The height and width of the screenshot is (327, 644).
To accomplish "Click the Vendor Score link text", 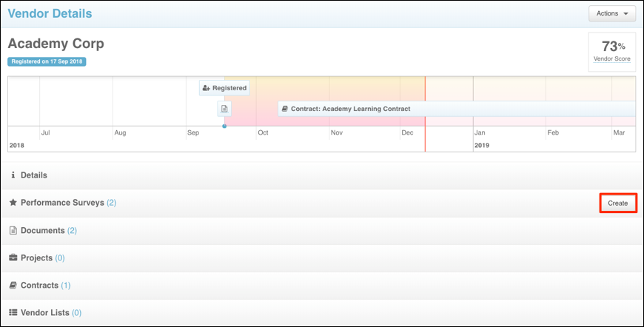I will tap(611, 58).
